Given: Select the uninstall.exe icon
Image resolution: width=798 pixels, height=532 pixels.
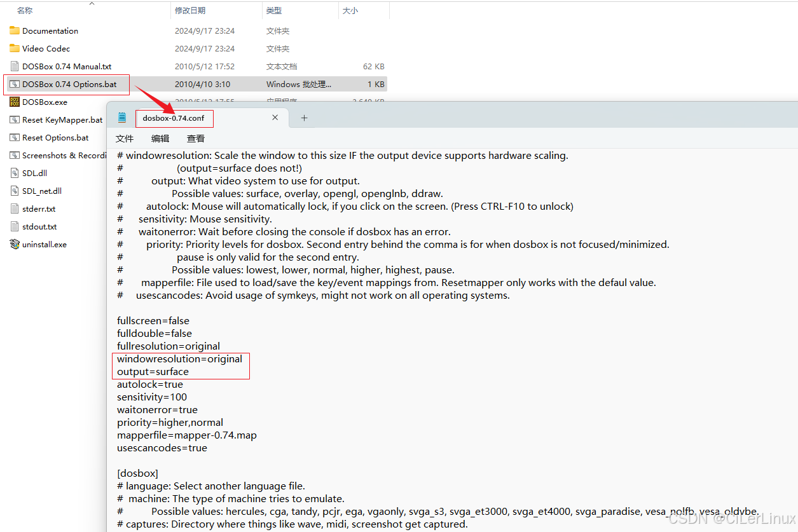Looking at the screenshot, I should coord(15,244).
